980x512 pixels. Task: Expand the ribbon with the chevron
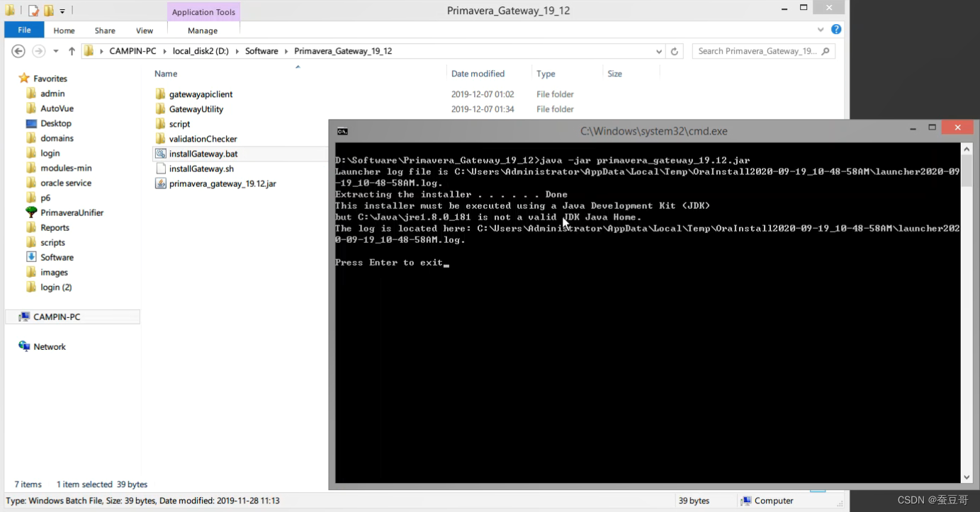click(x=821, y=30)
